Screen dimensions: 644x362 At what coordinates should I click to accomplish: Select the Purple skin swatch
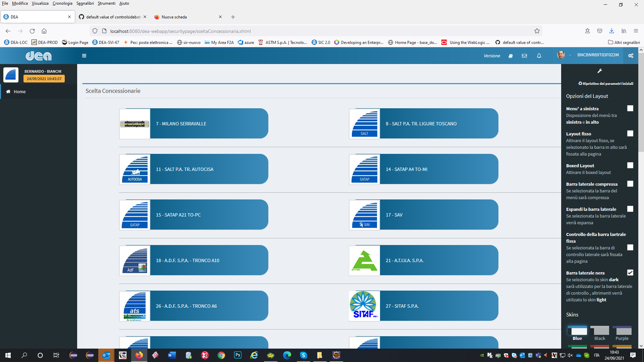622,330
